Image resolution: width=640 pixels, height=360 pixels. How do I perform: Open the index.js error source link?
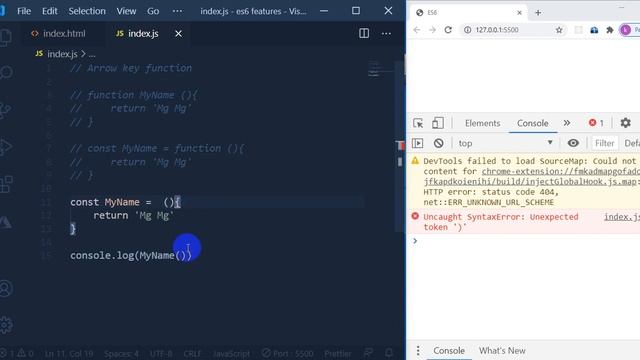pyautogui.click(x=622, y=217)
